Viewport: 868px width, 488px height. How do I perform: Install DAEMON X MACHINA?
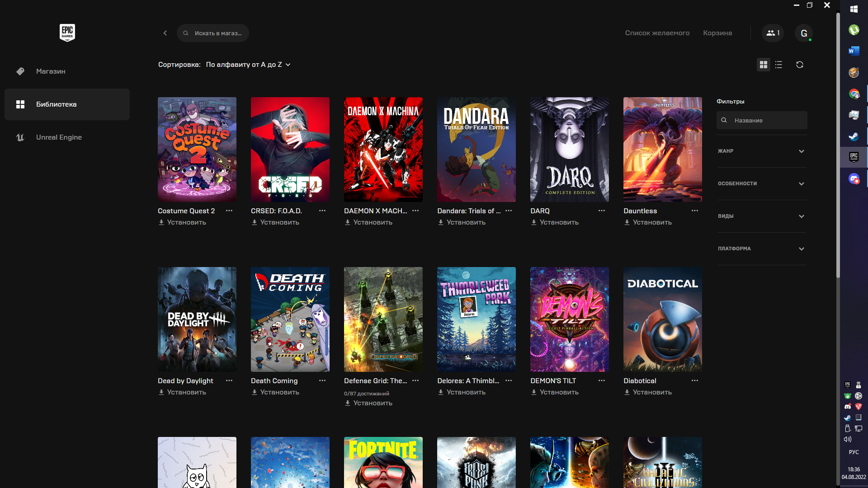tap(368, 222)
